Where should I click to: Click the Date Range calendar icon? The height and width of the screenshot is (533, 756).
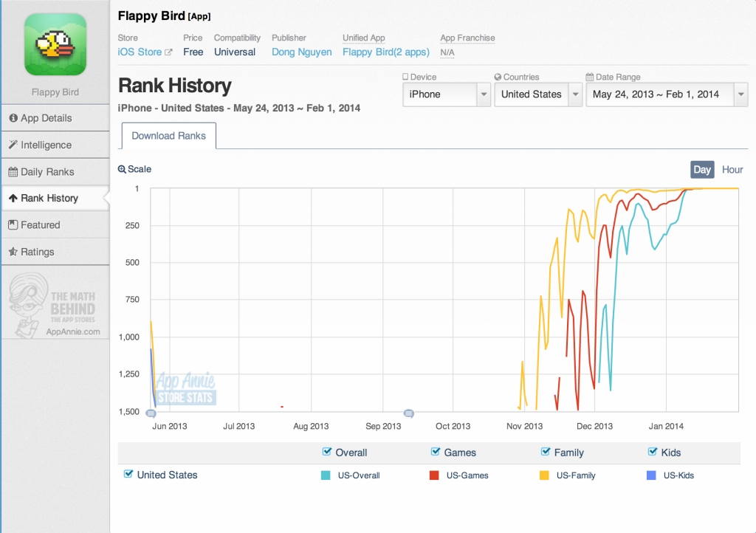point(590,77)
